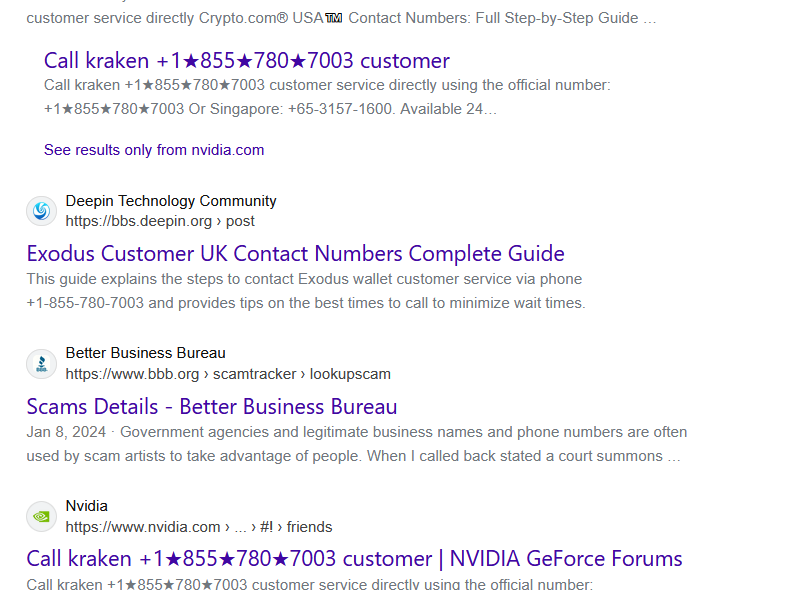The height and width of the screenshot is (590, 786).
Task: Click the Crypto.com USA Contact Numbers snippet
Action: [341, 18]
